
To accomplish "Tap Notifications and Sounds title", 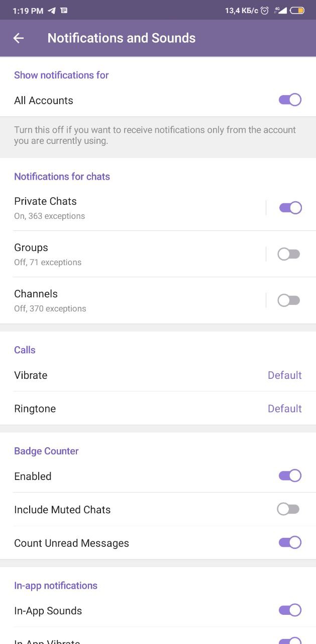I will [x=122, y=38].
